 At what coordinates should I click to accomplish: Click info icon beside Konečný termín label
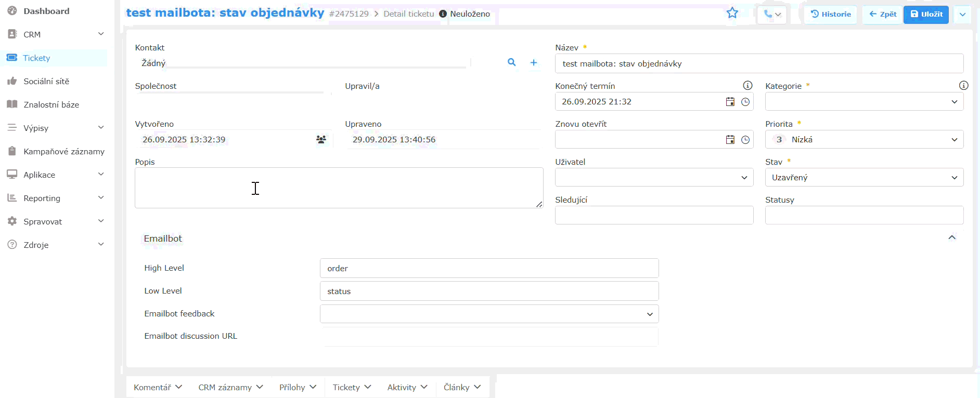click(x=747, y=86)
